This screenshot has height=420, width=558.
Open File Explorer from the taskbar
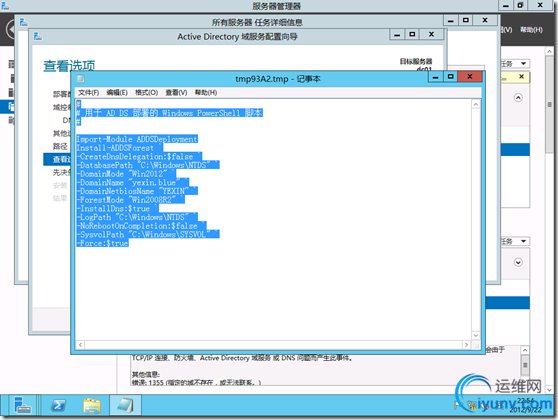[92, 405]
